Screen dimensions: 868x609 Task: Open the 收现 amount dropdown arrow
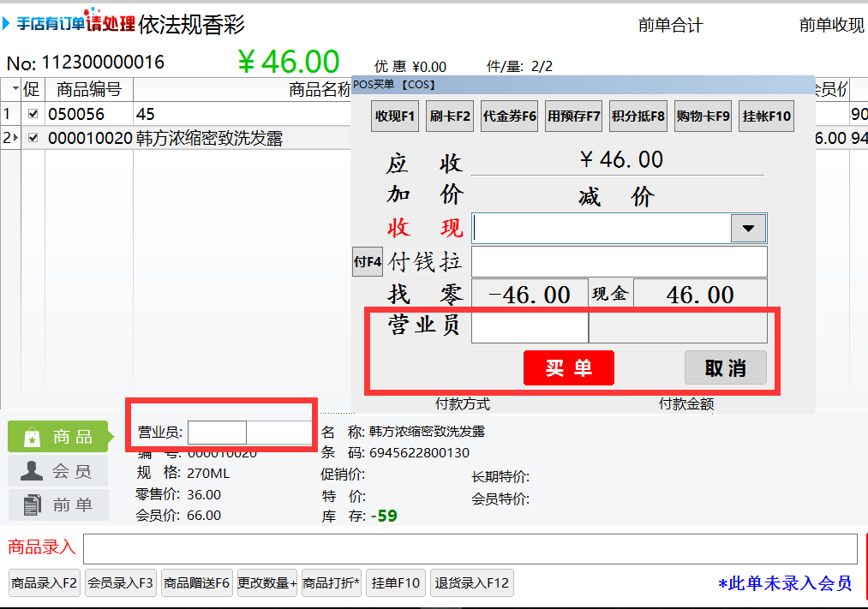click(748, 229)
